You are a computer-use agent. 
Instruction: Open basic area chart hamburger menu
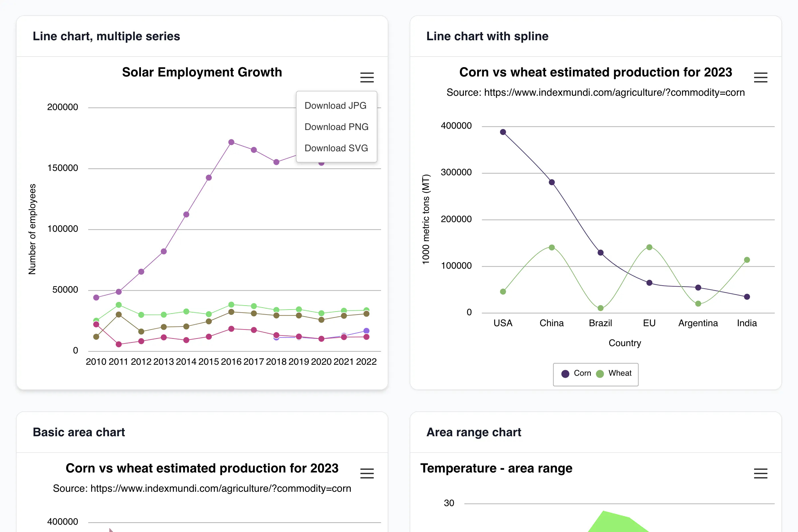(x=367, y=473)
